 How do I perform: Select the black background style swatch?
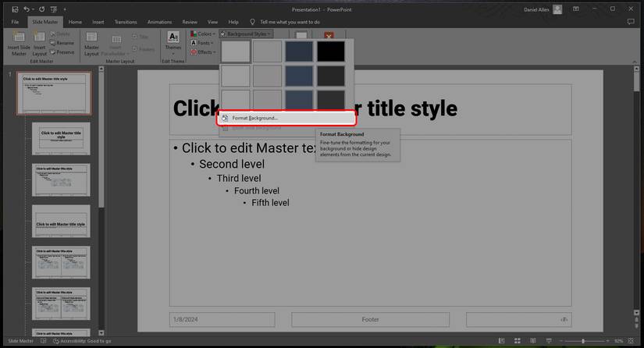(x=330, y=51)
